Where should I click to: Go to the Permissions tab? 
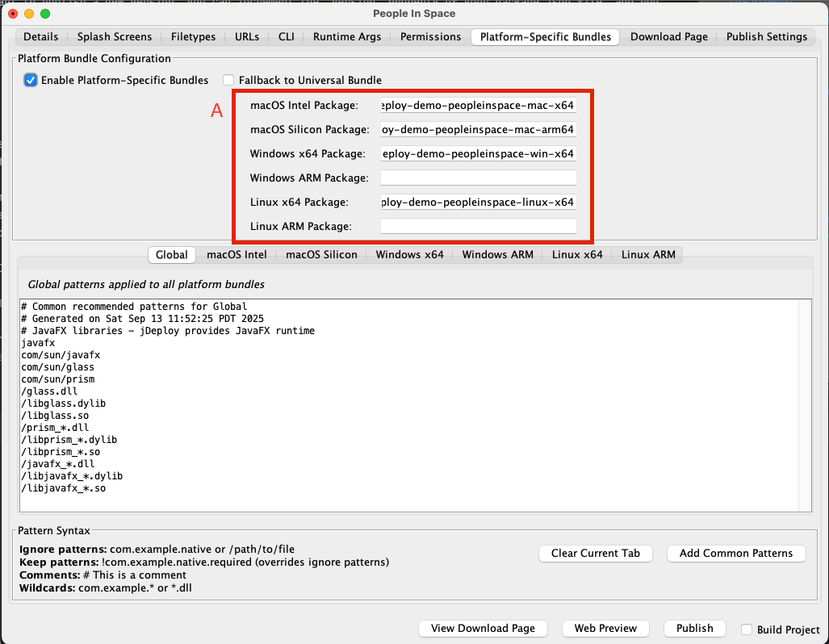430,37
